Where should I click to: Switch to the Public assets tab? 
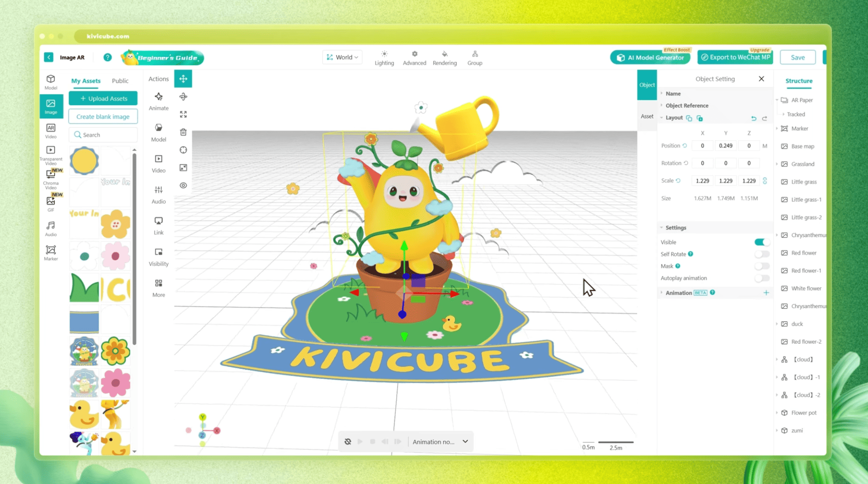(120, 81)
